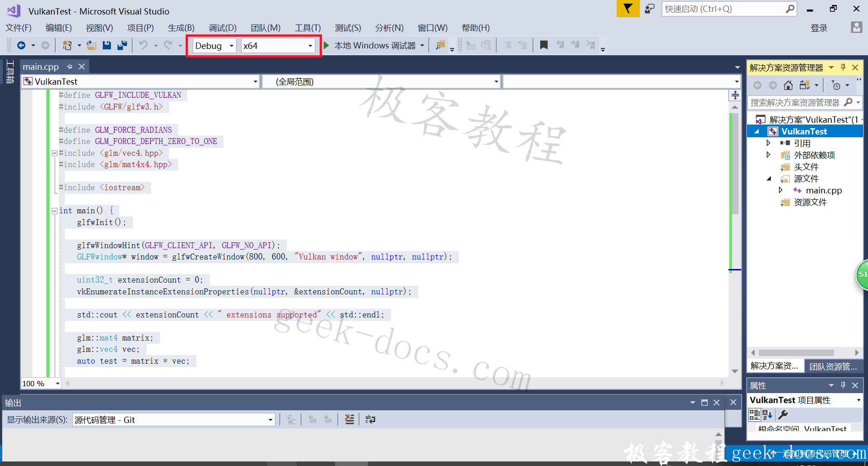This screenshot has height=466, width=868.
Task: Switch to the 解决方案资源 tab
Action: [x=775, y=366]
